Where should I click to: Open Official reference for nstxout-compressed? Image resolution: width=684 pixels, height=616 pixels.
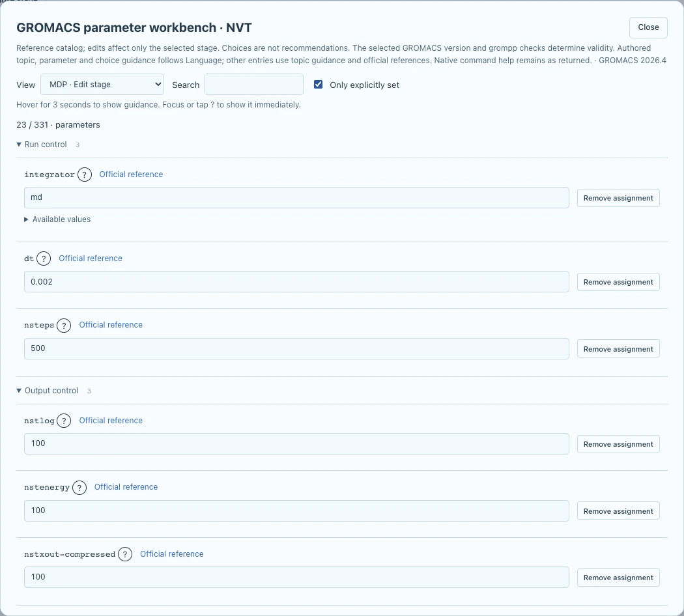click(x=172, y=554)
